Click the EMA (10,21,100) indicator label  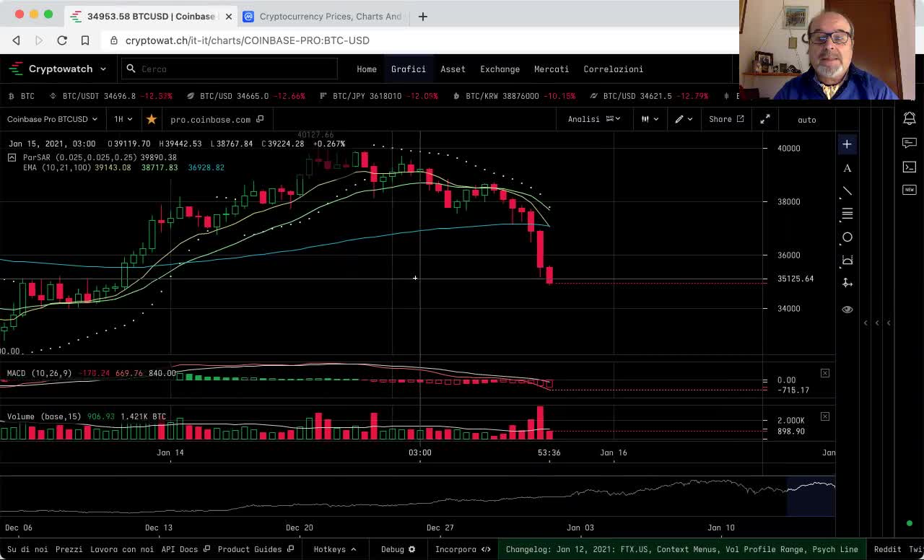tap(57, 167)
